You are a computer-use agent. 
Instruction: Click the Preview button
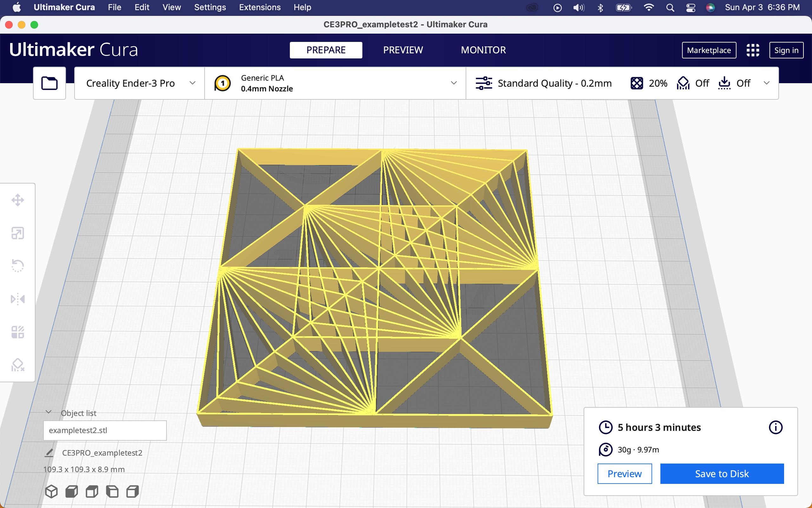625,474
